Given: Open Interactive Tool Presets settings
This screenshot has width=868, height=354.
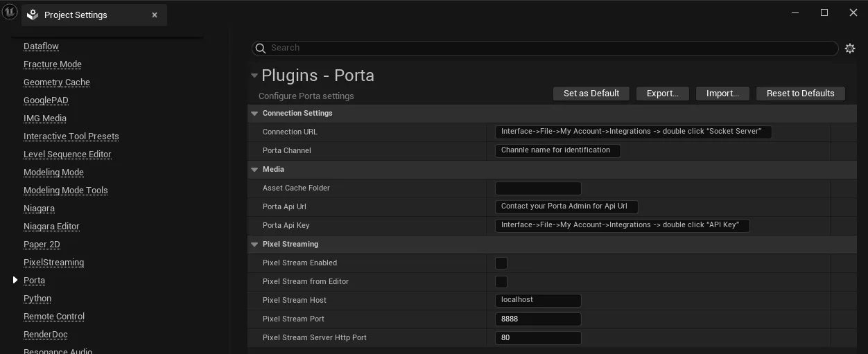Looking at the screenshot, I should click(x=71, y=136).
